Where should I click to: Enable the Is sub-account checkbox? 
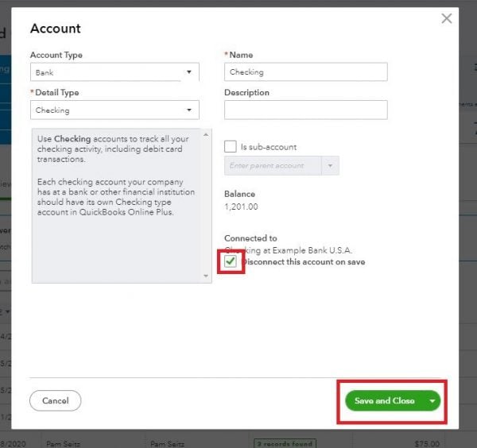tap(231, 147)
